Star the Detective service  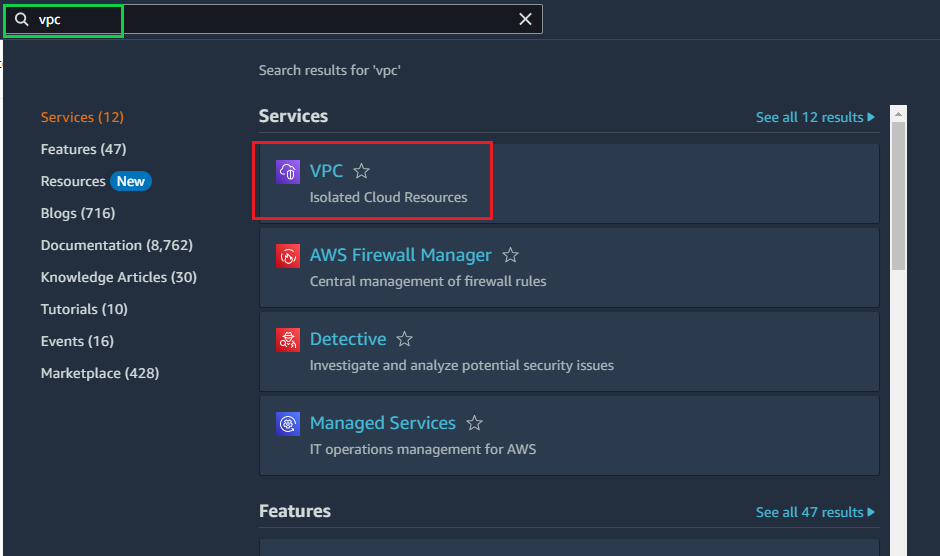pyautogui.click(x=405, y=339)
